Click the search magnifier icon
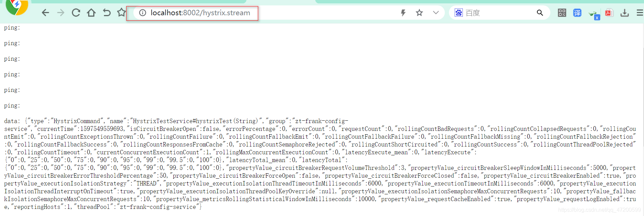This screenshot has width=644, height=216. pyautogui.click(x=540, y=13)
